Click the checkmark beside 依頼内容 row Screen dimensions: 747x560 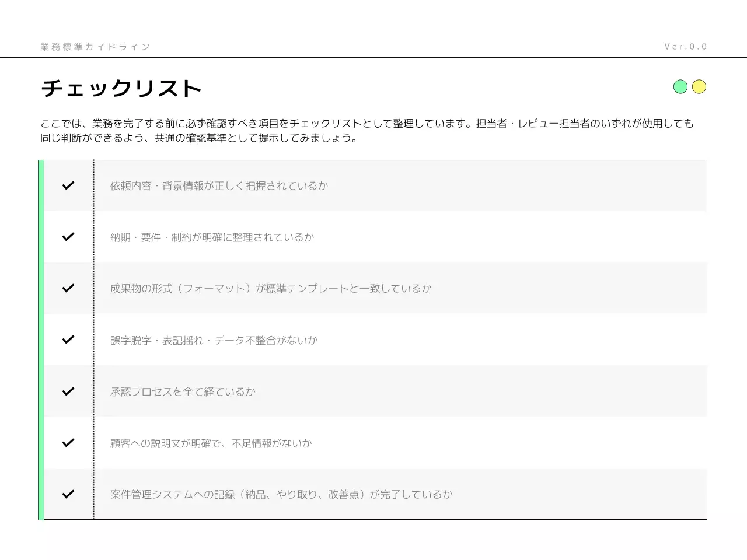[68, 185]
